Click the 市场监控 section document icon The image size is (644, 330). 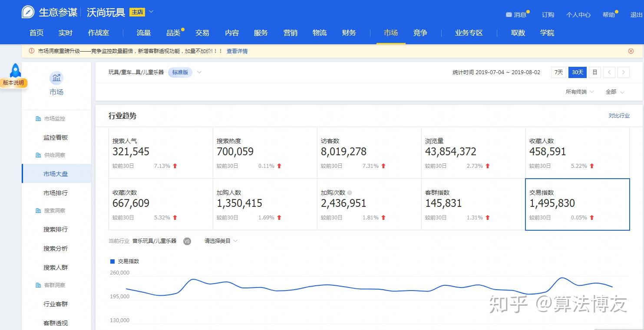click(x=37, y=118)
